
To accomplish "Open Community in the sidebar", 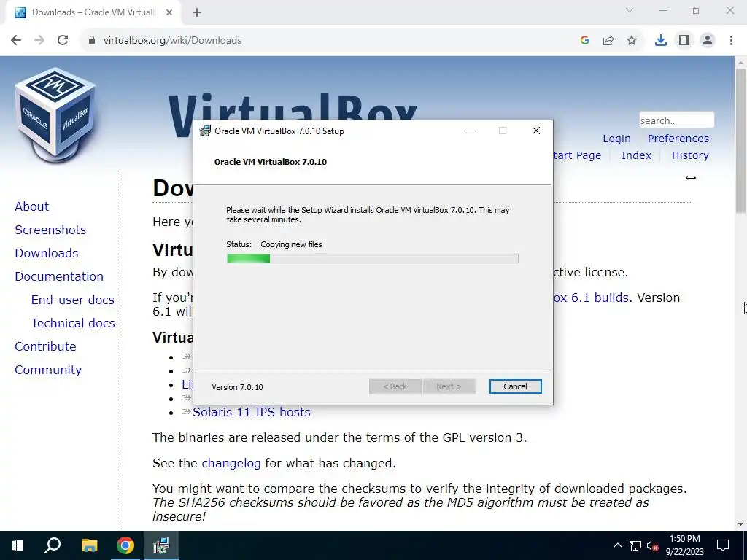I will (x=48, y=370).
